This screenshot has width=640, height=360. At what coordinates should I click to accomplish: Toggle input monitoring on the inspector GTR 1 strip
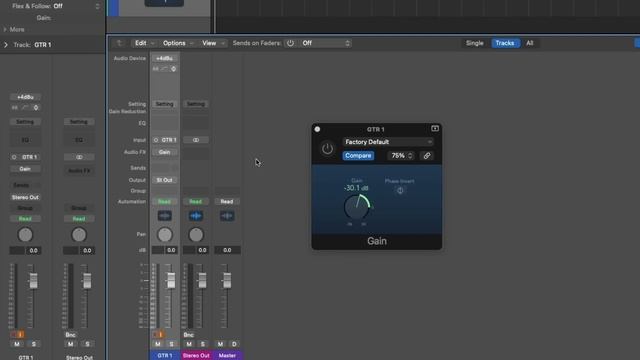21,335
